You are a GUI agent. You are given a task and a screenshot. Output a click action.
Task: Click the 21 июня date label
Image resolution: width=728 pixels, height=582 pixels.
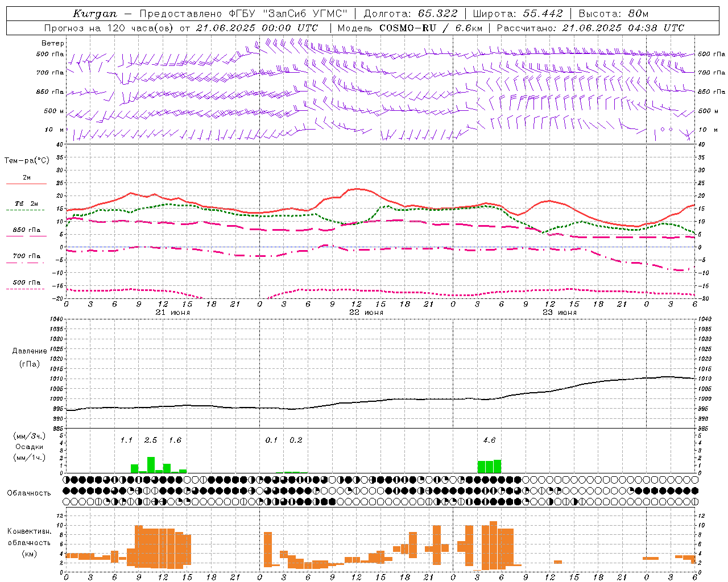coord(173,313)
